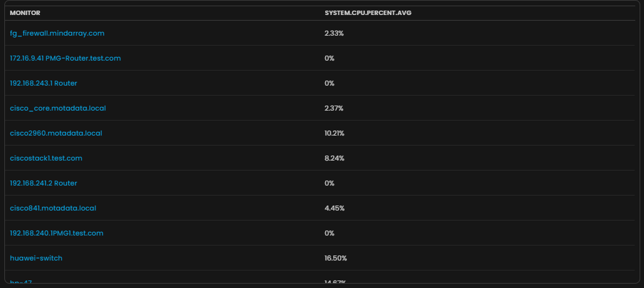Image resolution: width=644 pixels, height=288 pixels.
Task: Select the cisco_core.motadata.local monitor link
Action: coord(58,108)
